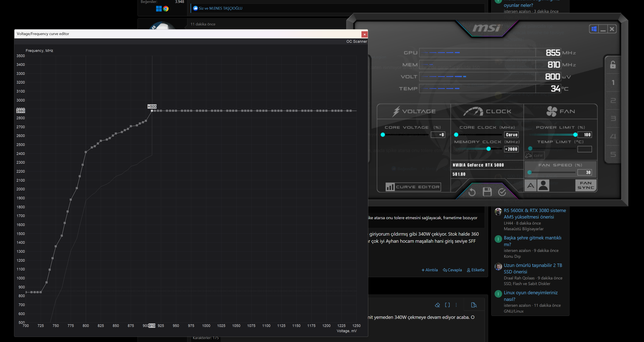
Task: Click the lightning bolt Voltage icon
Action: click(396, 111)
